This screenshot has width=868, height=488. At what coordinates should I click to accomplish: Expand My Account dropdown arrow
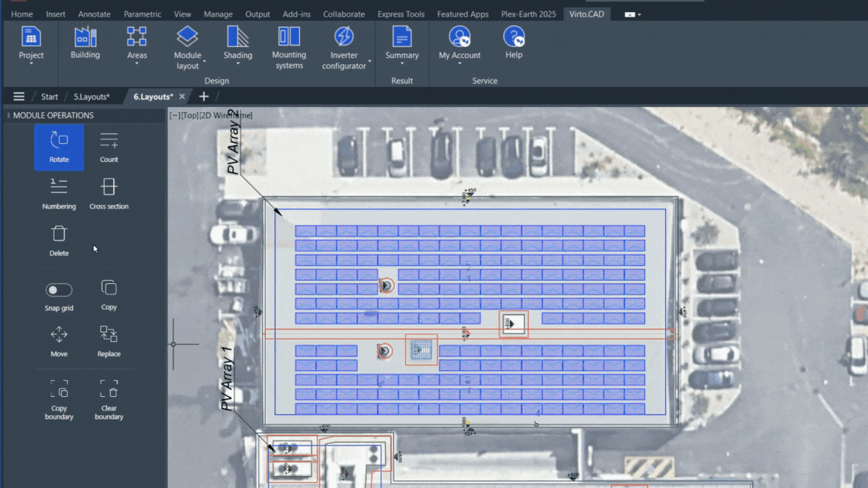point(460,64)
